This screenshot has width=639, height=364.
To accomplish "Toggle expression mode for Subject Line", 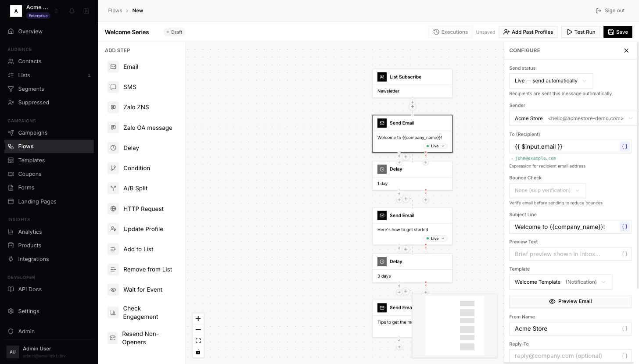I will (x=624, y=227).
